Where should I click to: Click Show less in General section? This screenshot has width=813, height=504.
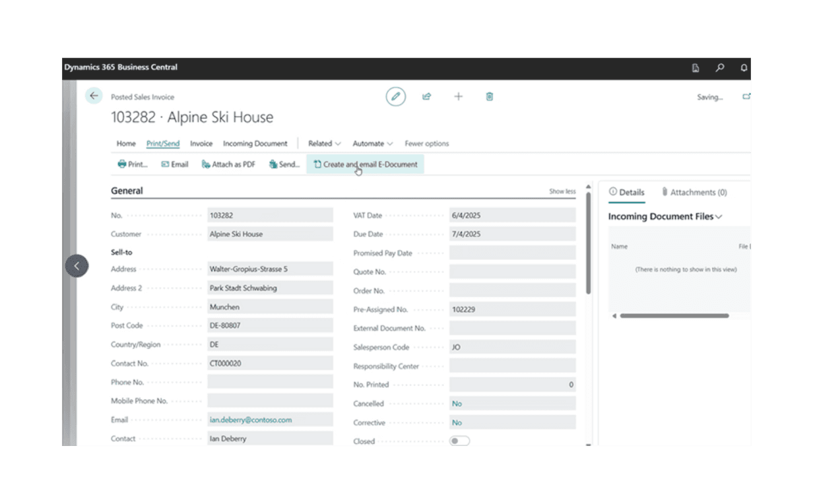(x=562, y=191)
